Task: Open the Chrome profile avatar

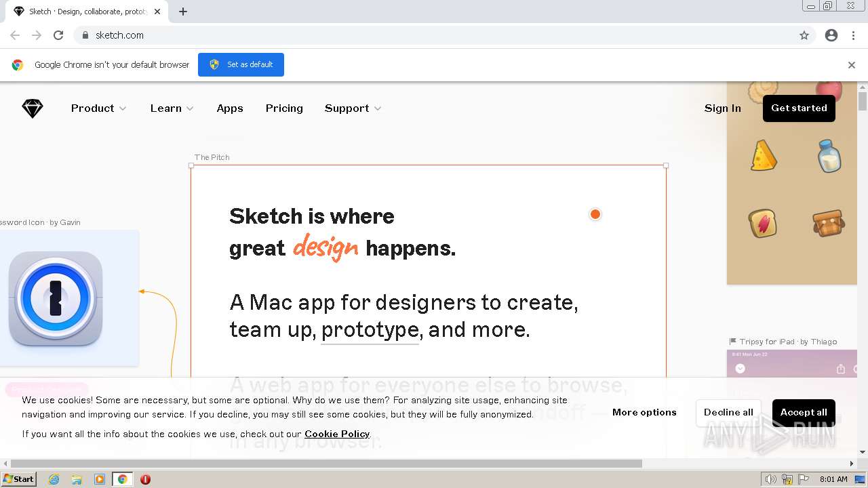Action: 831,35
